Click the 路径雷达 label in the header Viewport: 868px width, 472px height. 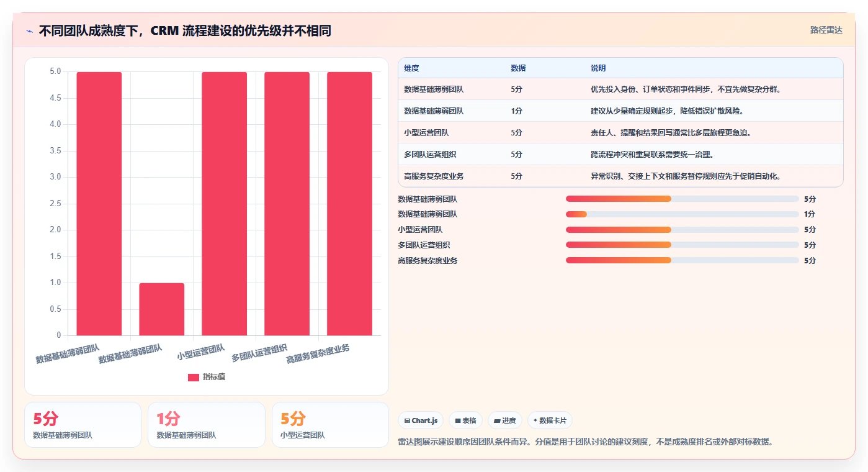pyautogui.click(x=826, y=30)
